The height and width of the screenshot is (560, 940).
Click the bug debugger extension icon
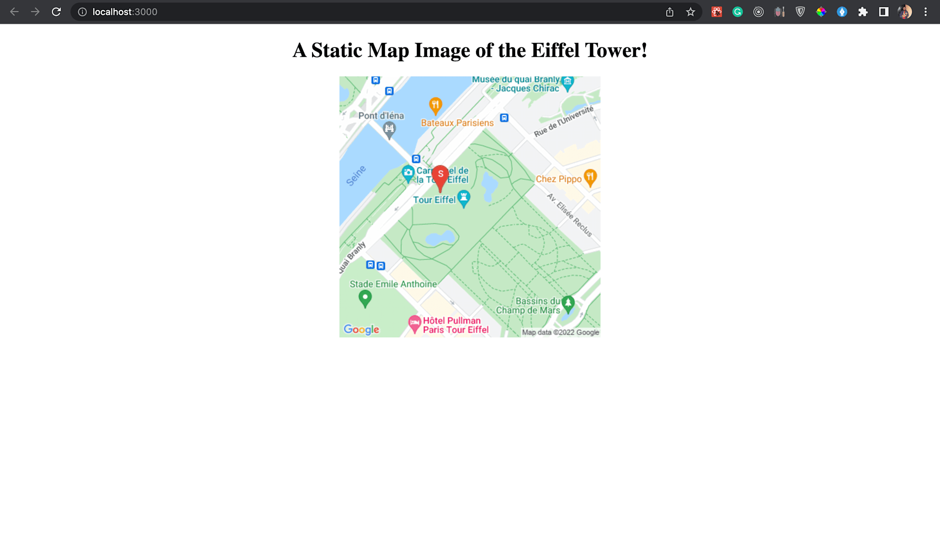pos(779,12)
